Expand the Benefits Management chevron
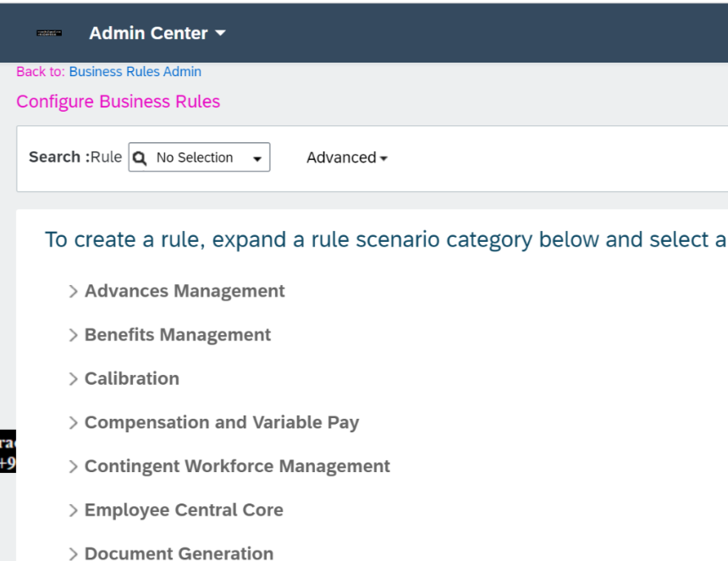This screenshot has width=728, height=561. (x=73, y=335)
